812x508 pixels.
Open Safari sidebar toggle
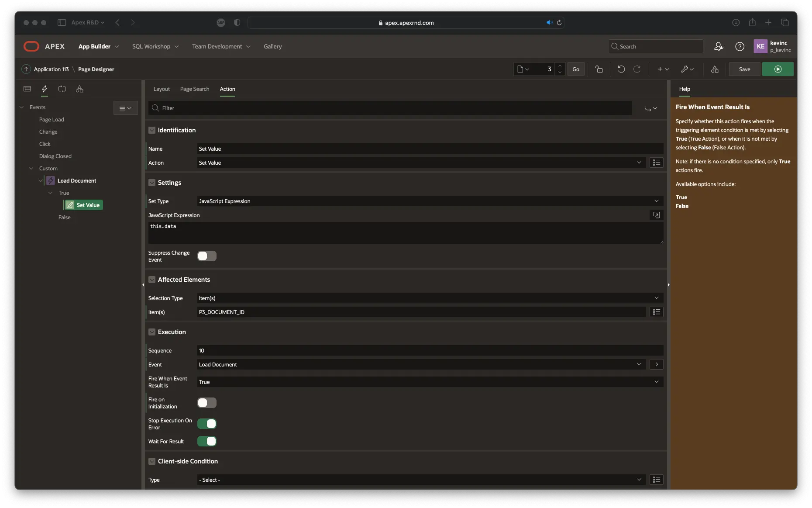[x=62, y=22]
